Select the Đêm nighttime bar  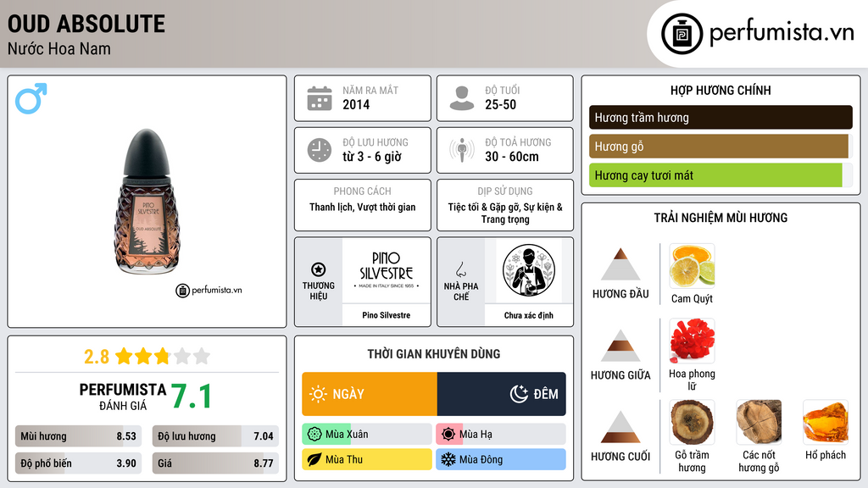[x=502, y=394]
